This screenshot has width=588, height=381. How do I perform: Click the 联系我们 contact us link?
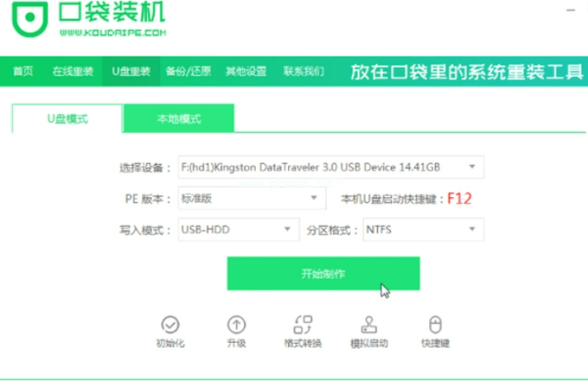click(303, 71)
